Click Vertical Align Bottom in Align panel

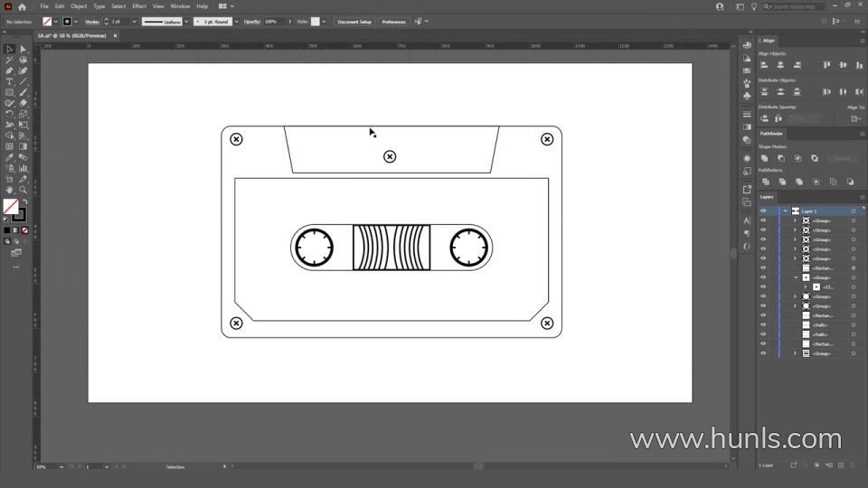tap(859, 65)
